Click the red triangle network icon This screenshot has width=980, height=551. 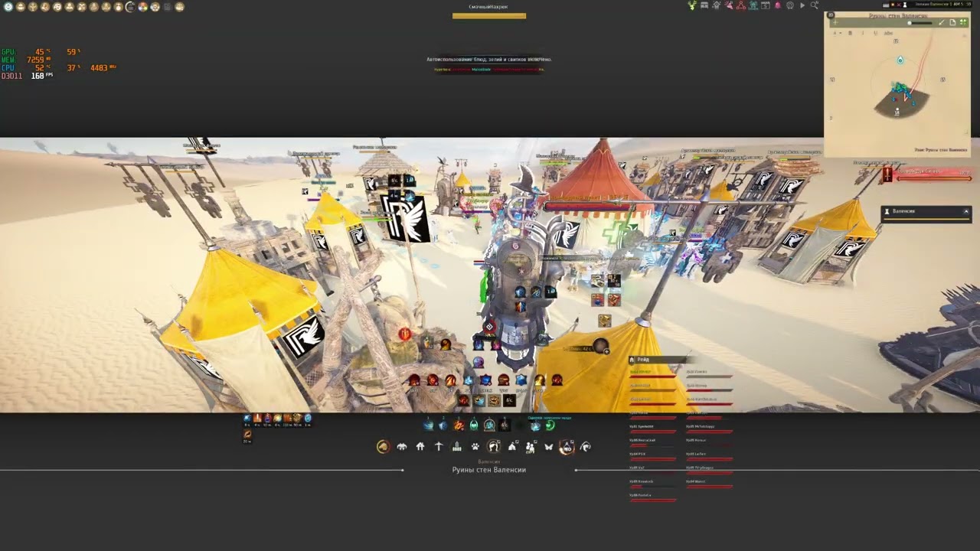coord(741,5)
